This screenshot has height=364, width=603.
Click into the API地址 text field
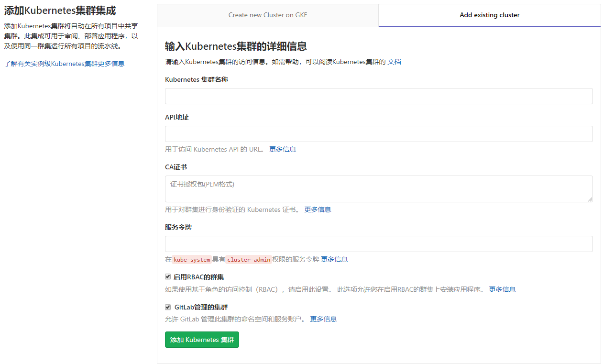pos(379,134)
